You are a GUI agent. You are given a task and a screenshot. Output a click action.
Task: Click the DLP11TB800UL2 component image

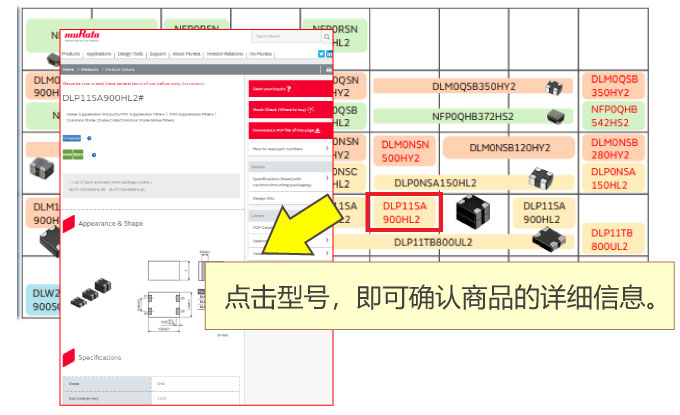tap(546, 236)
